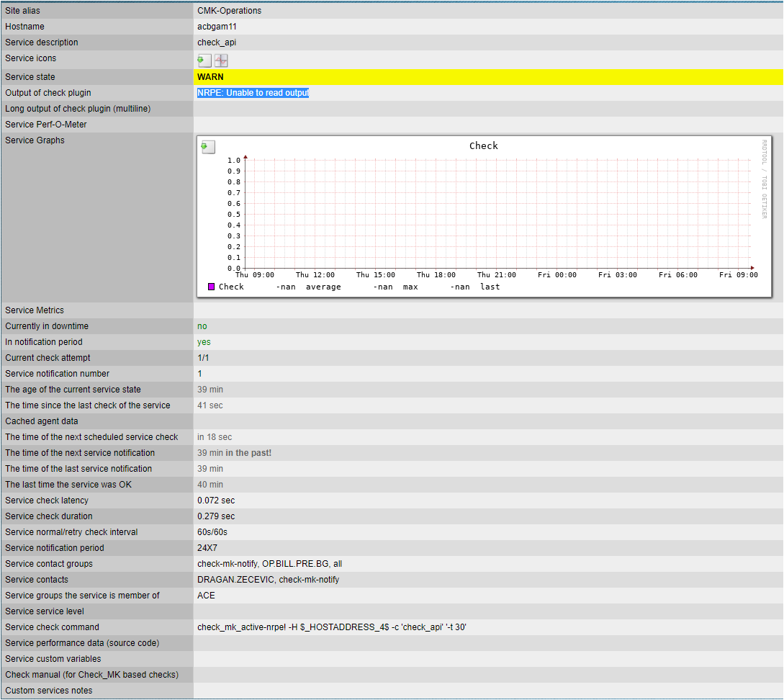Click the service notification number value

[200, 374]
